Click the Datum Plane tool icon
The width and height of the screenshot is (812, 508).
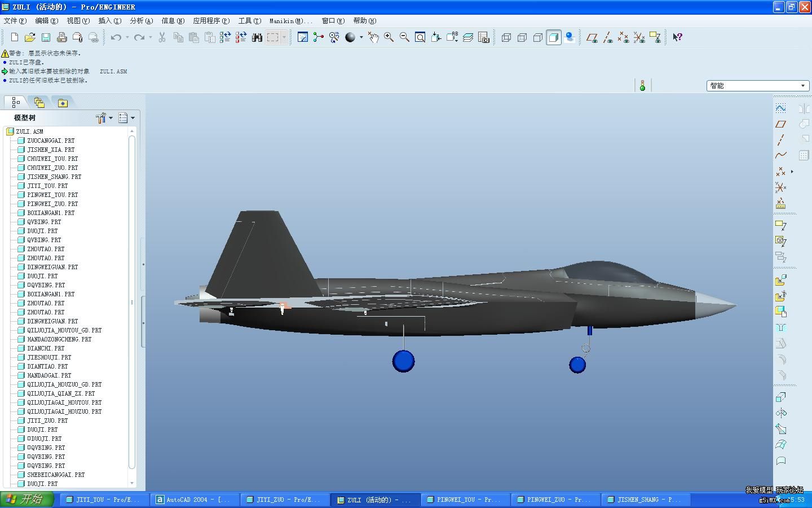781,124
